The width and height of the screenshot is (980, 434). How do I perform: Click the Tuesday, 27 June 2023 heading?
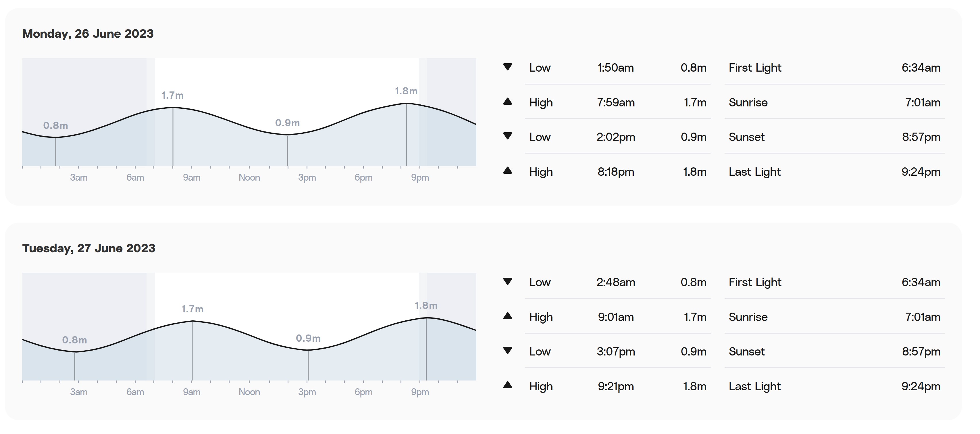[x=89, y=248]
